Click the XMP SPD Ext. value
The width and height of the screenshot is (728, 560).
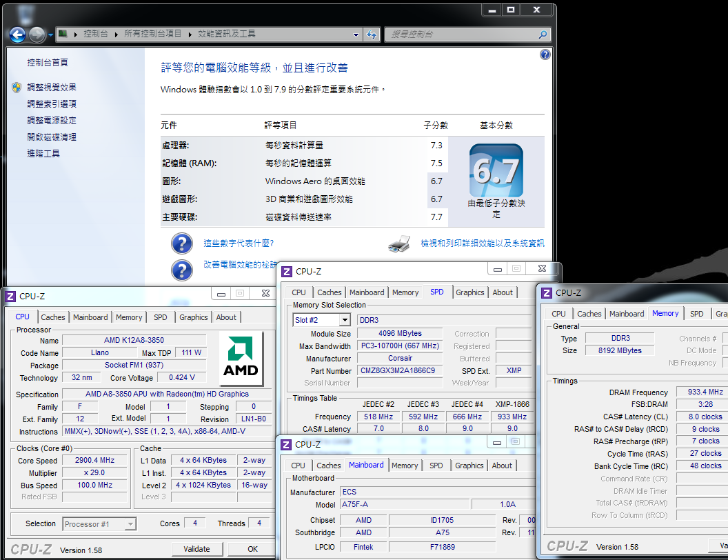(514, 370)
